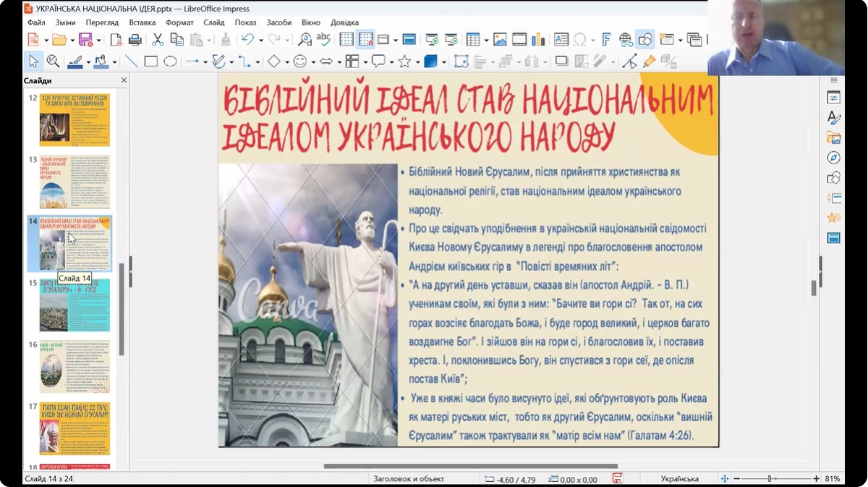Screen dimensions: 868x487
Task: Open the Файл menu
Action: pos(36,22)
